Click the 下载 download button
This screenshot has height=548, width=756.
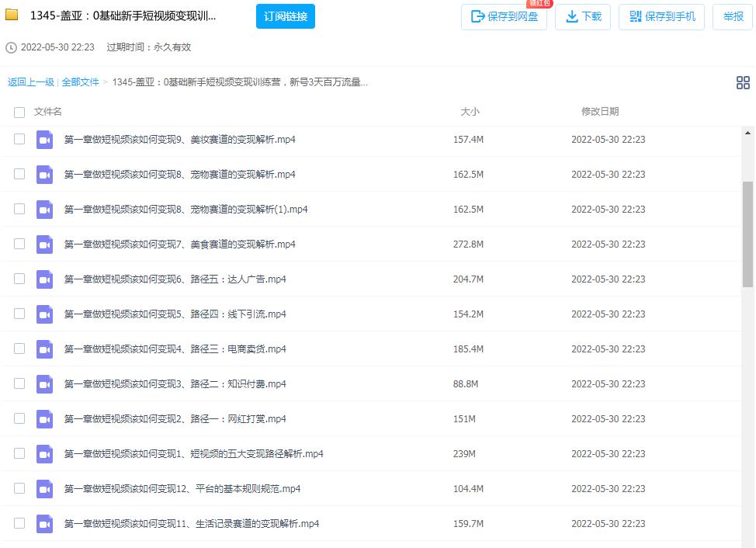[583, 16]
